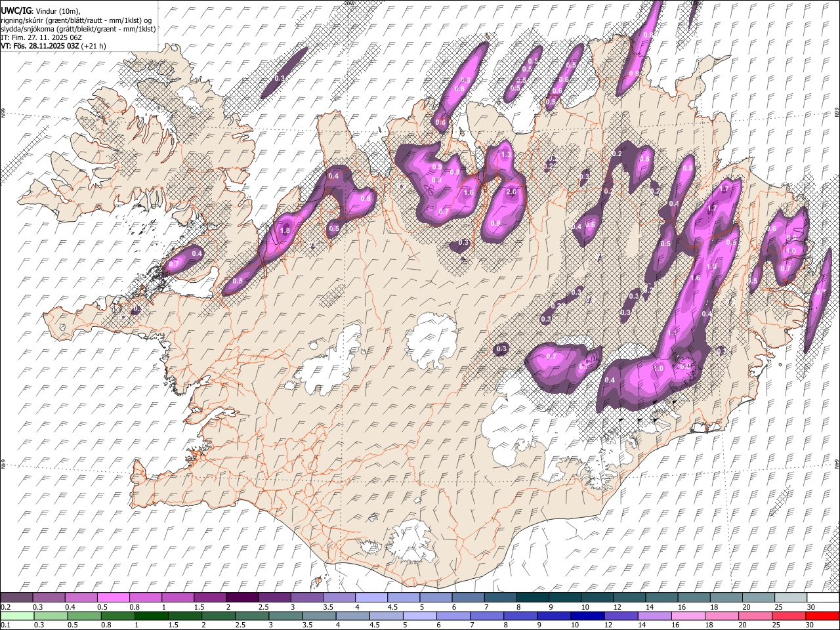The height and width of the screenshot is (630, 840).
Task: Click the '30' label under the upper legend
Action: pyautogui.click(x=810, y=607)
